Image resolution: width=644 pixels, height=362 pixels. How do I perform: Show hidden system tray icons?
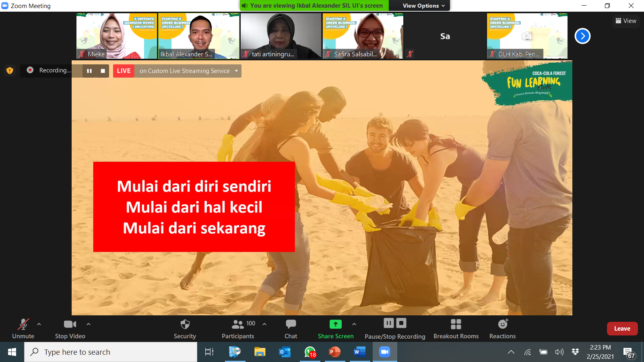(511, 352)
